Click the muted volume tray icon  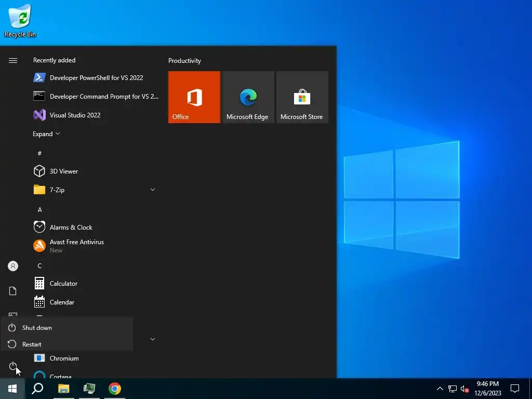pos(464,389)
